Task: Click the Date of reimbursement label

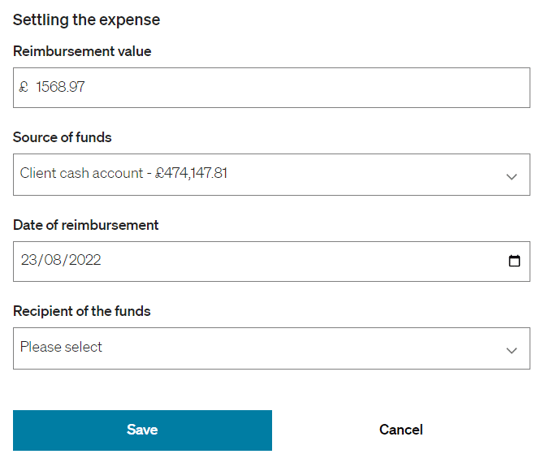Action: 86,225
